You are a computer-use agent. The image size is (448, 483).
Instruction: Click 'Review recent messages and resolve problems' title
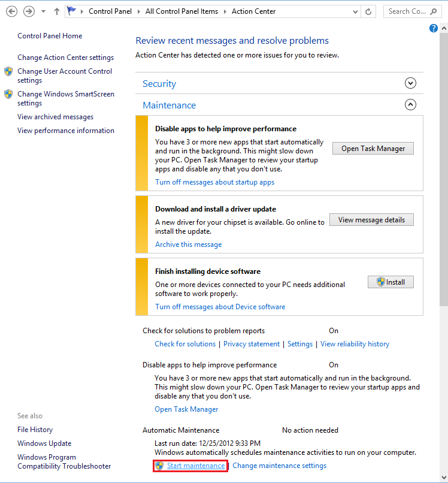232,41
